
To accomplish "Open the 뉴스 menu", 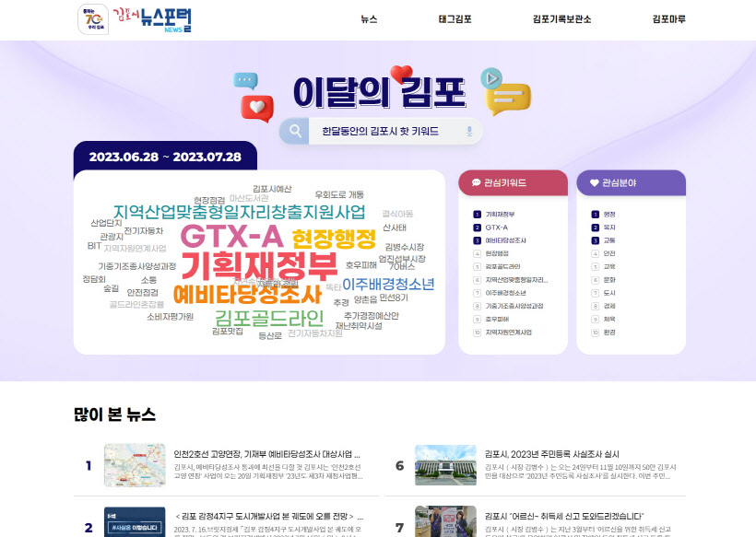I will coord(369,19).
